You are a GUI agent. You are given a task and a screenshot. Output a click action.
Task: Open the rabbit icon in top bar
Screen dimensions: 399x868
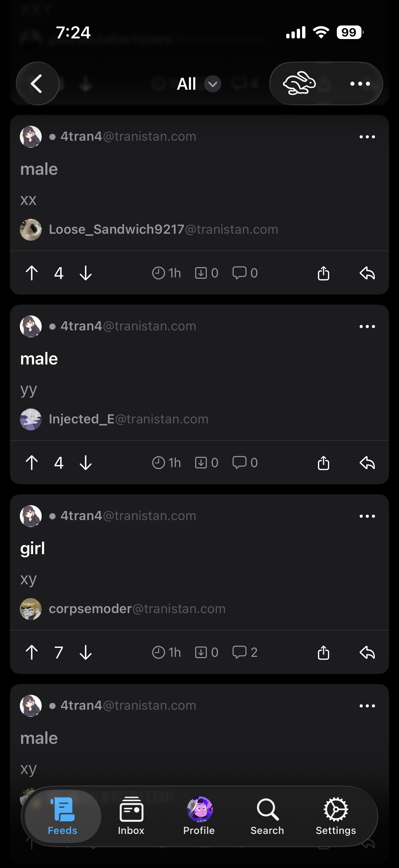point(299,83)
